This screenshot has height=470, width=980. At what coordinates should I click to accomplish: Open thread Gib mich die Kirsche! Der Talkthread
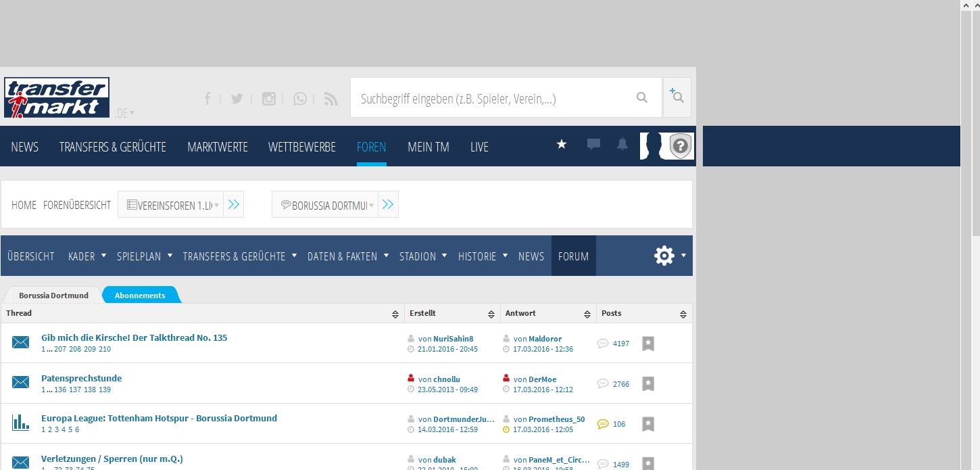tap(134, 337)
